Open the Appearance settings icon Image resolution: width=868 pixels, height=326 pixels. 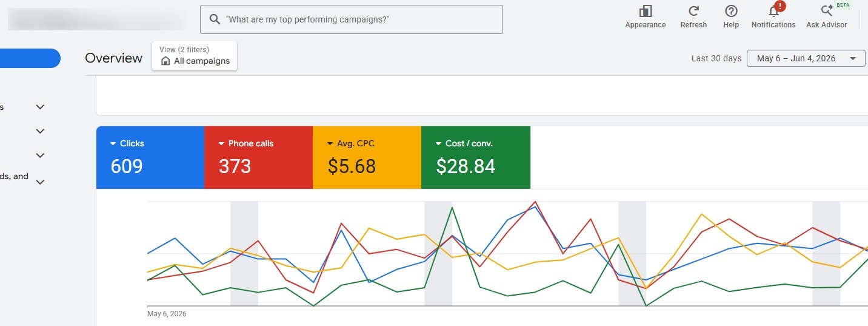645,12
